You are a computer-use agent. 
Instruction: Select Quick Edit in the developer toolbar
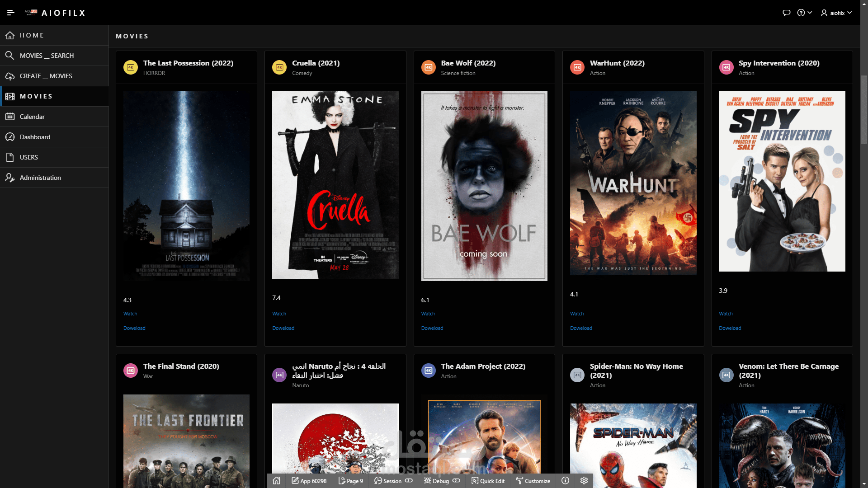point(488,481)
